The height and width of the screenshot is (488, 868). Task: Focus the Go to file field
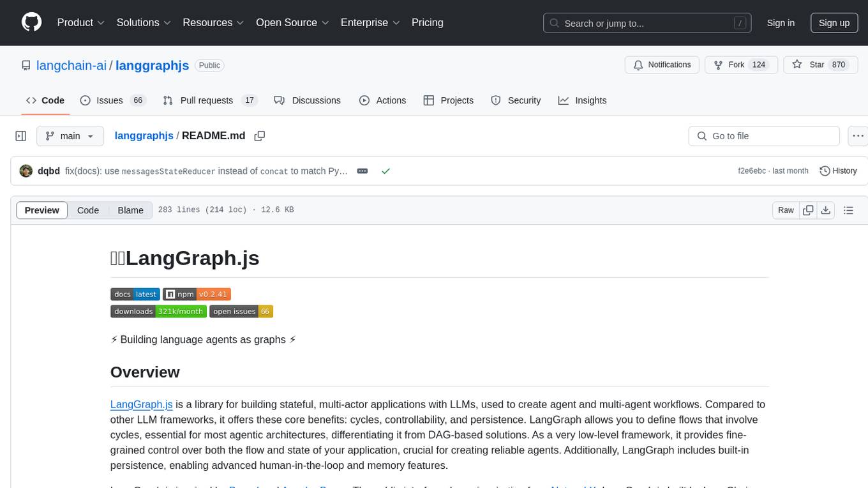pyautogui.click(x=764, y=136)
